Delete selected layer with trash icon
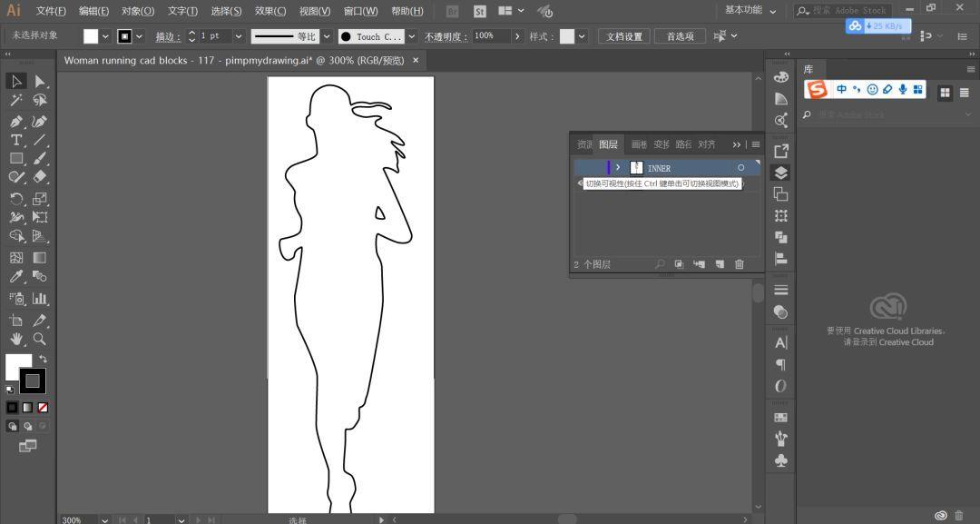This screenshot has width=980, height=524. tap(740, 264)
